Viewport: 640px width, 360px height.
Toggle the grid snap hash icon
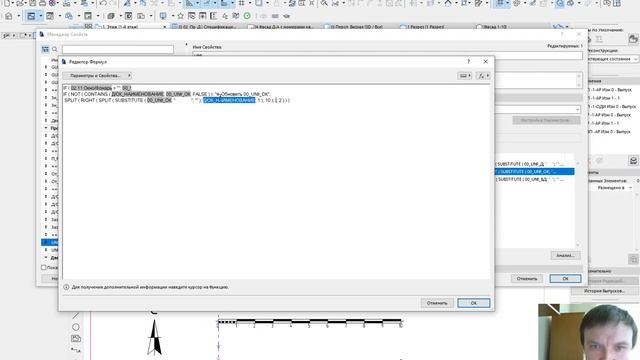coord(242,3)
